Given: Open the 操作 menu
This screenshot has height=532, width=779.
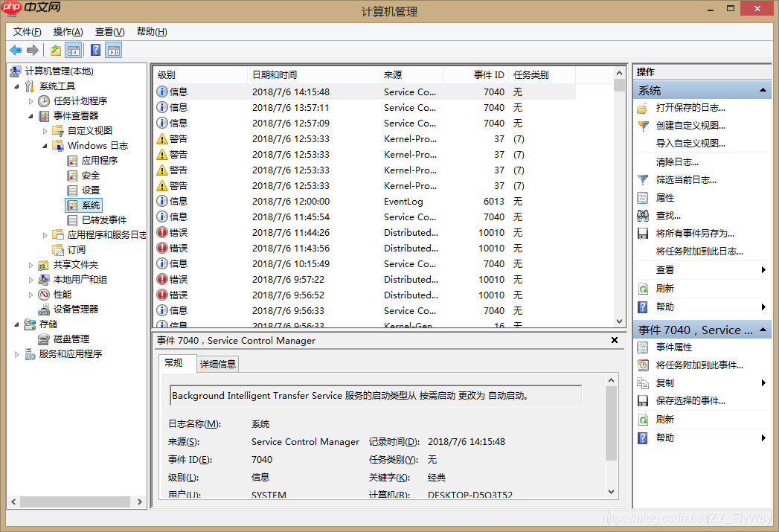Looking at the screenshot, I should coord(67,31).
